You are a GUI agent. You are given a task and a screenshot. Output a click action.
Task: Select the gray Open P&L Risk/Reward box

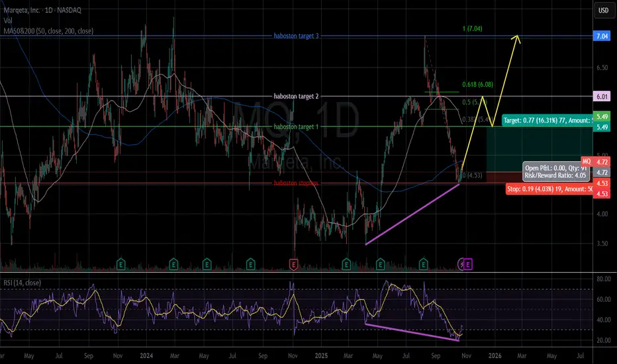pyautogui.click(x=556, y=171)
